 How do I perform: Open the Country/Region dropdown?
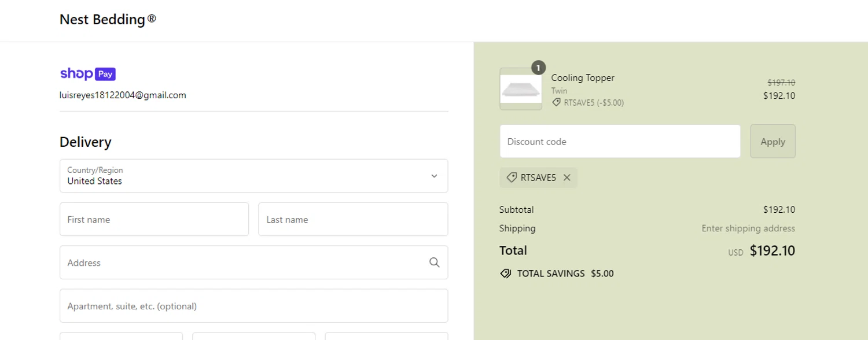tap(253, 176)
